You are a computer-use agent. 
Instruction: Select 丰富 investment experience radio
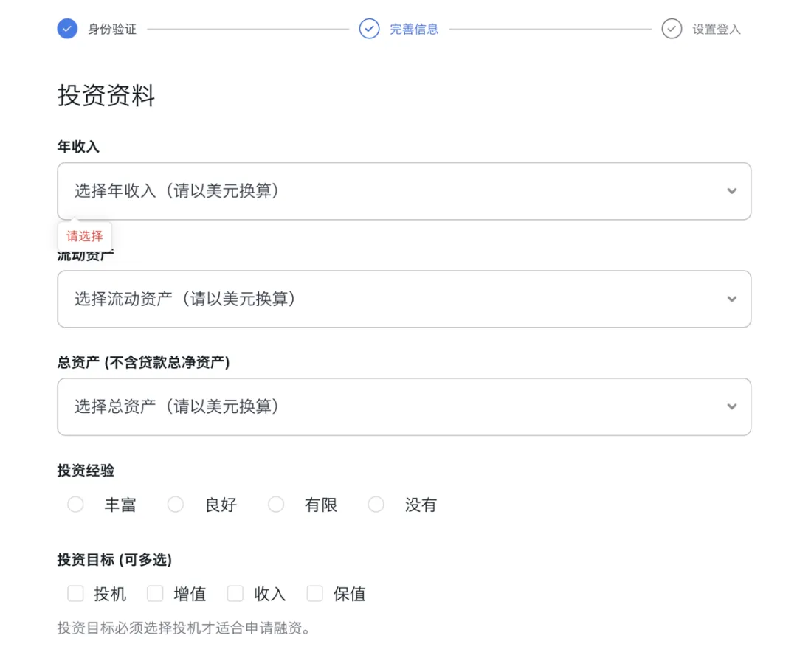[x=76, y=505]
